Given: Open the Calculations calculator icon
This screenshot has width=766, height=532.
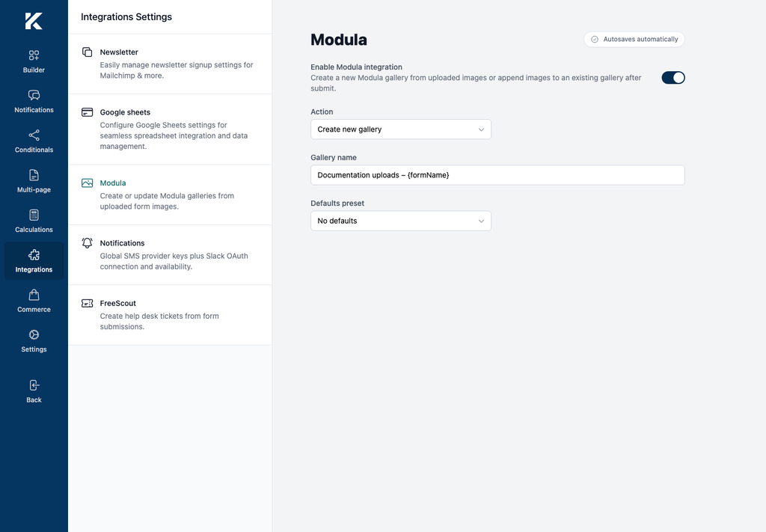Looking at the screenshot, I should pos(34,215).
